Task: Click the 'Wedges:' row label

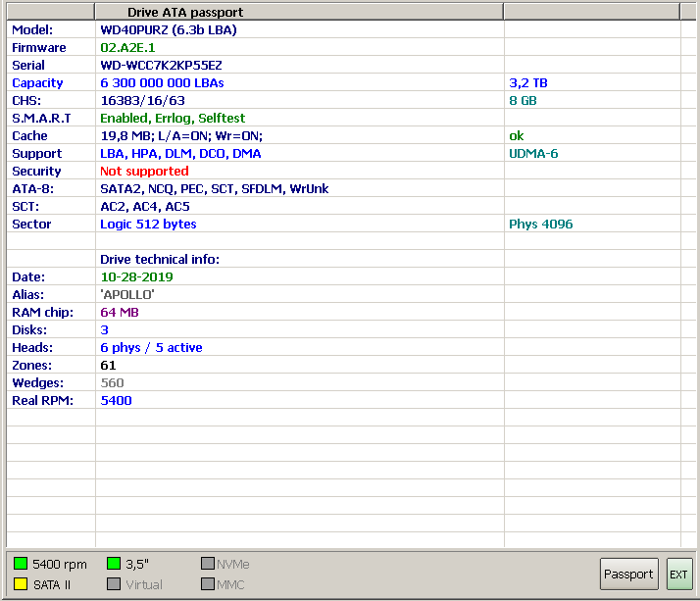Action: pos(37,382)
